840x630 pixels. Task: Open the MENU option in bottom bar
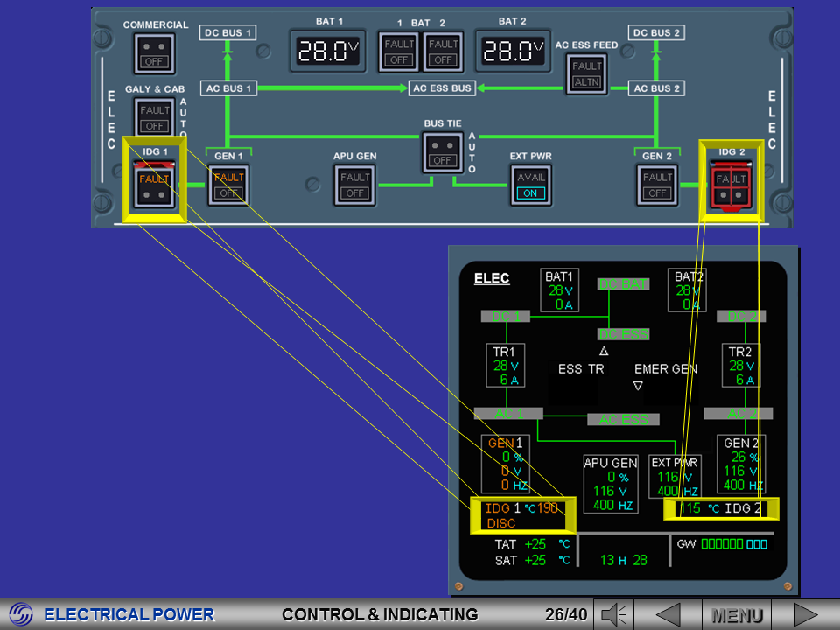(x=738, y=613)
